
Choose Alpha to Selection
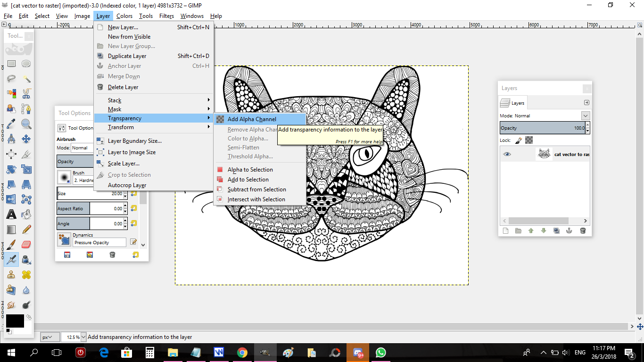click(250, 170)
